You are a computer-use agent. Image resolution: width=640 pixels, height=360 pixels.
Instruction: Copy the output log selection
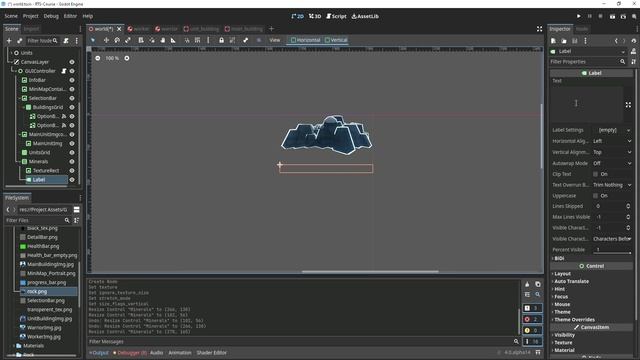pyautogui.click(x=538, y=284)
